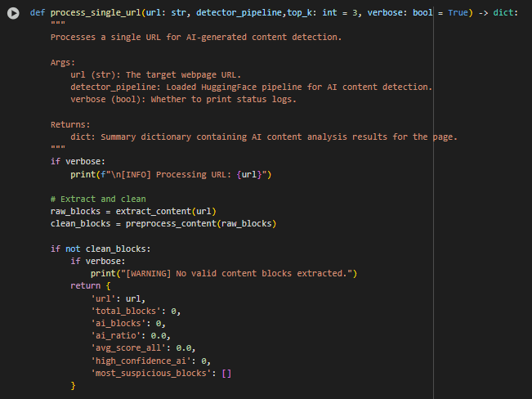
Task: Click the print '[INFO] Processing URL' line
Action: coord(171,174)
